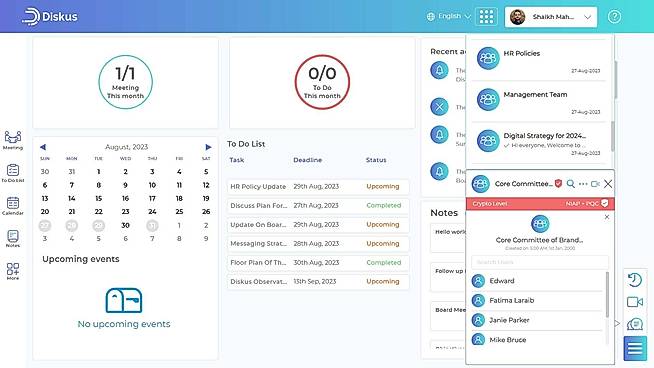Image resolution: width=654 pixels, height=368 pixels.
Task: Click the group members list scrollbar
Action: (x=607, y=295)
